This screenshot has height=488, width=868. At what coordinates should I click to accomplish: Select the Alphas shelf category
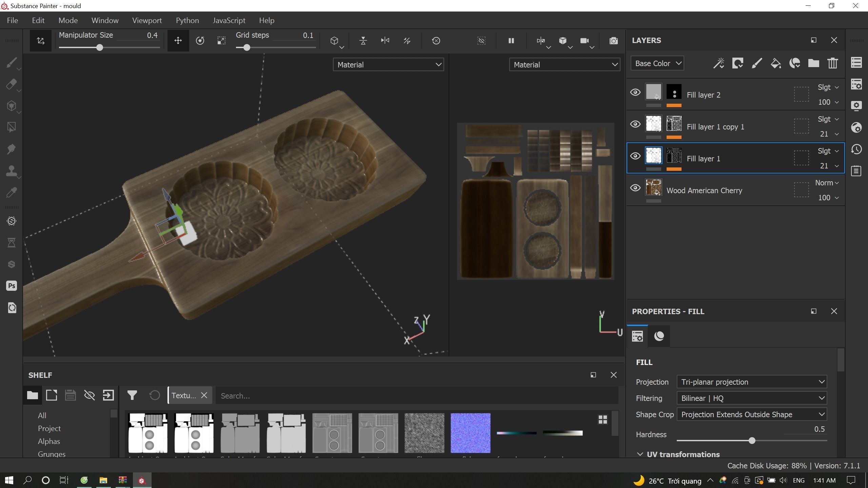(49, 441)
